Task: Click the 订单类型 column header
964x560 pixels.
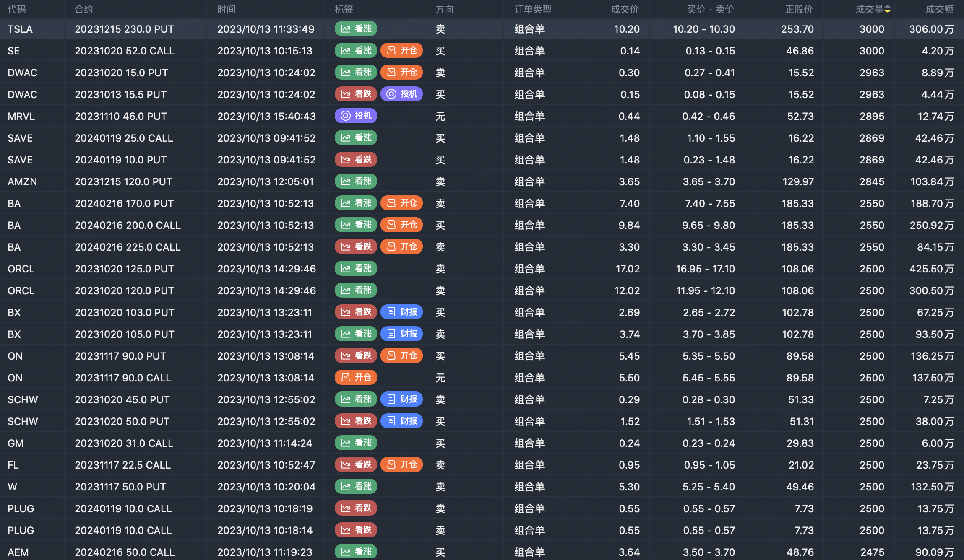Action: pyautogui.click(x=533, y=10)
